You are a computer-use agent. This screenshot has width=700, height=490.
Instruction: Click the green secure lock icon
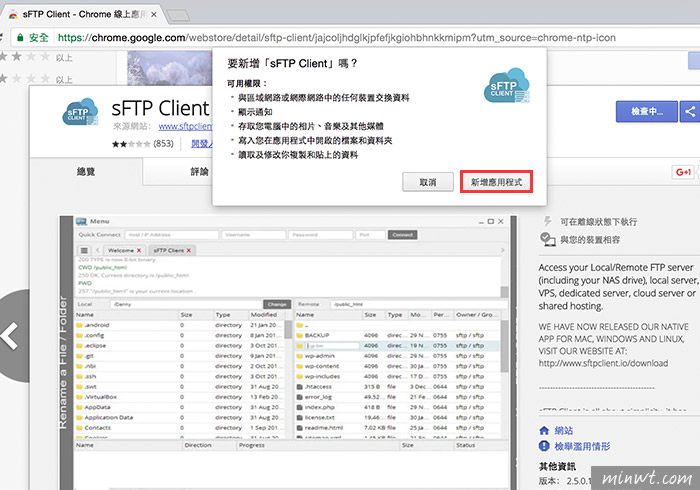tap(19, 38)
